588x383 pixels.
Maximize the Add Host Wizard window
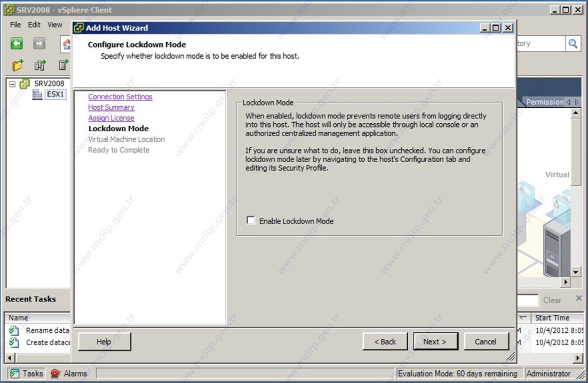pos(496,28)
